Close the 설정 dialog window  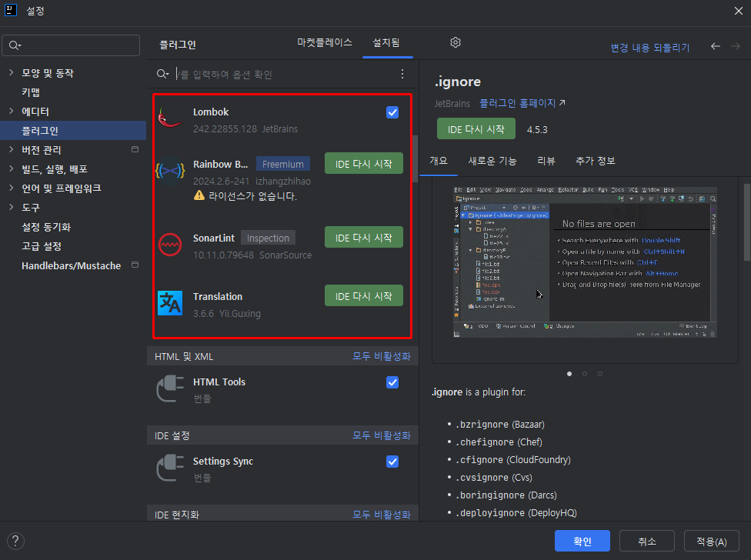tap(739, 11)
